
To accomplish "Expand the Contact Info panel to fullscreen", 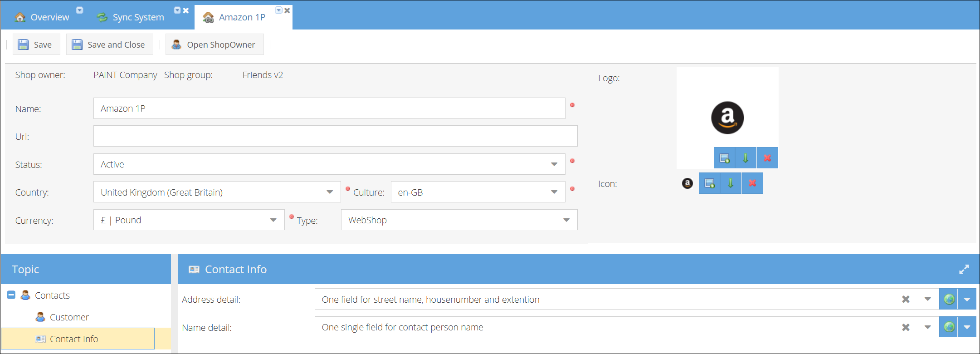I will [964, 270].
